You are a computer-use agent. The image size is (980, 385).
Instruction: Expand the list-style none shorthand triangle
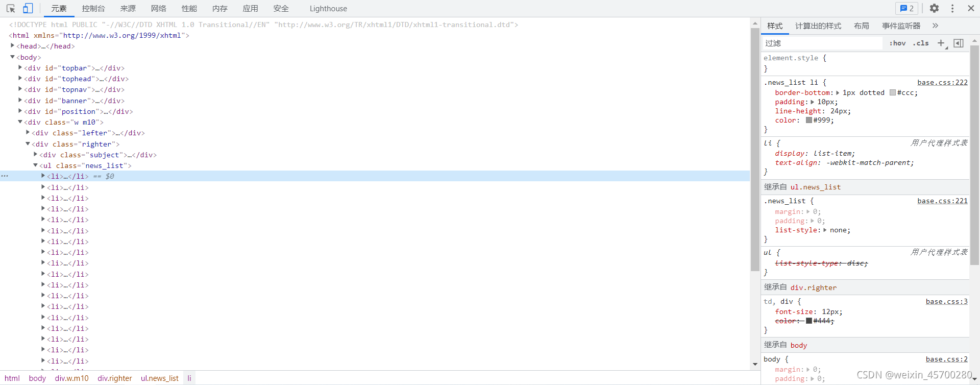[x=825, y=230]
